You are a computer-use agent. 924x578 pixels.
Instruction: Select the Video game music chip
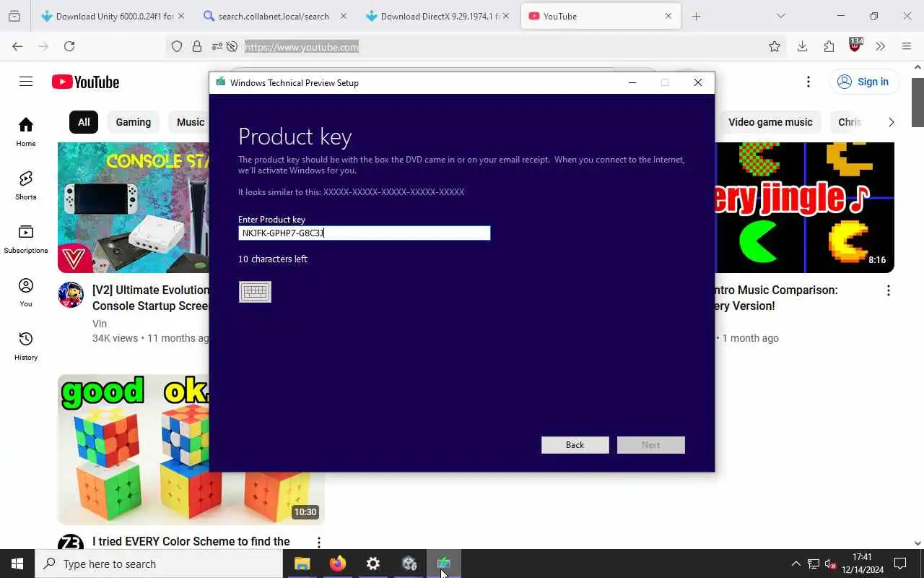tap(770, 122)
